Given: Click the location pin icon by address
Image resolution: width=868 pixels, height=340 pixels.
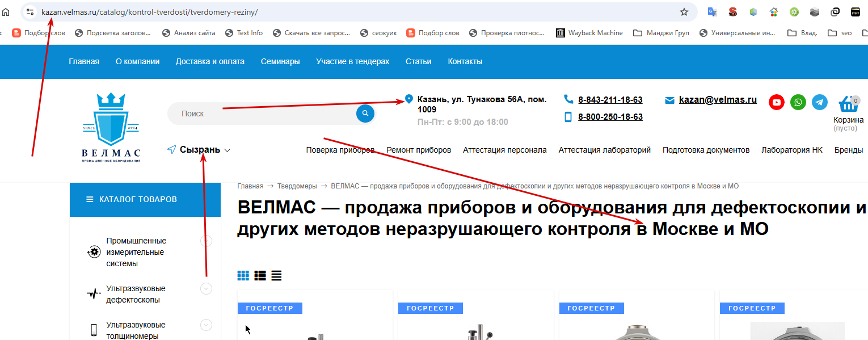Looking at the screenshot, I should 408,99.
